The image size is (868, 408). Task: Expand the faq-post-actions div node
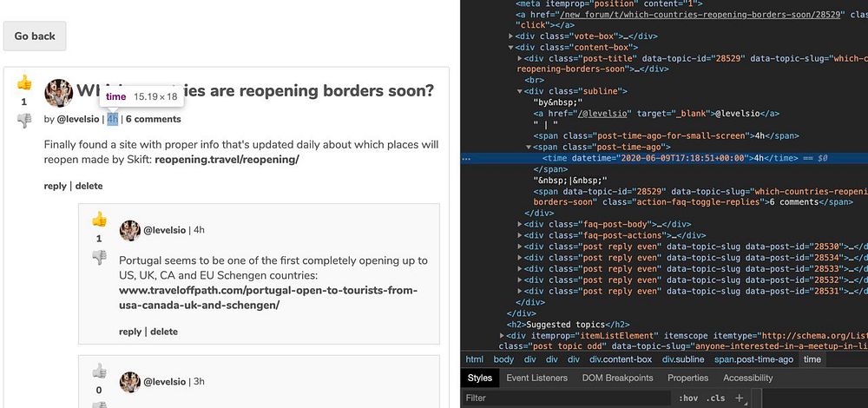click(520, 235)
